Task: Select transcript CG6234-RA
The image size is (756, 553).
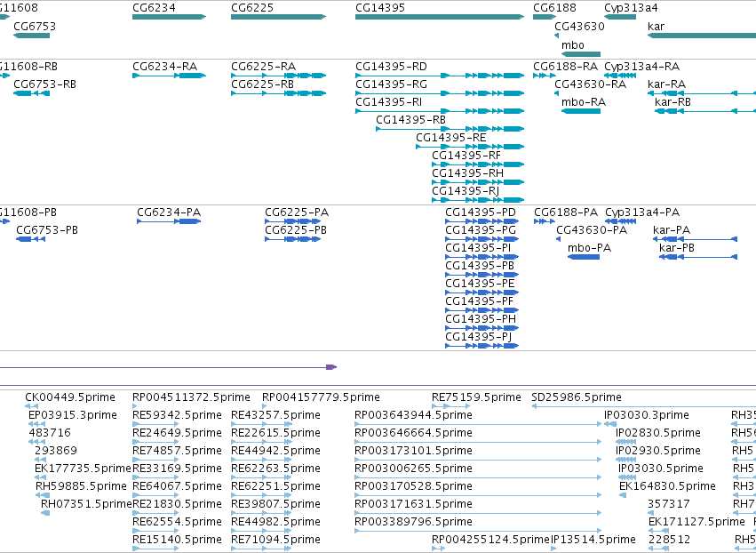Action: (165, 66)
